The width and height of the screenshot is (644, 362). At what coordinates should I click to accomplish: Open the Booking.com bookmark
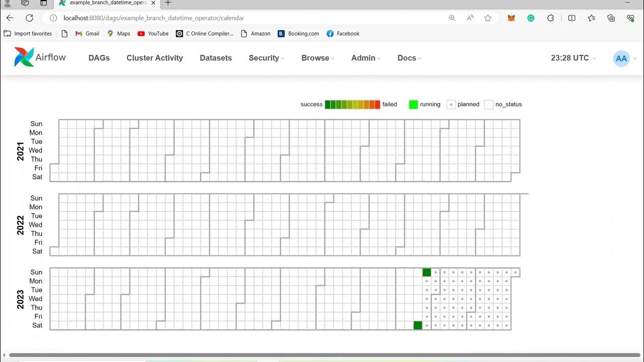(298, 34)
